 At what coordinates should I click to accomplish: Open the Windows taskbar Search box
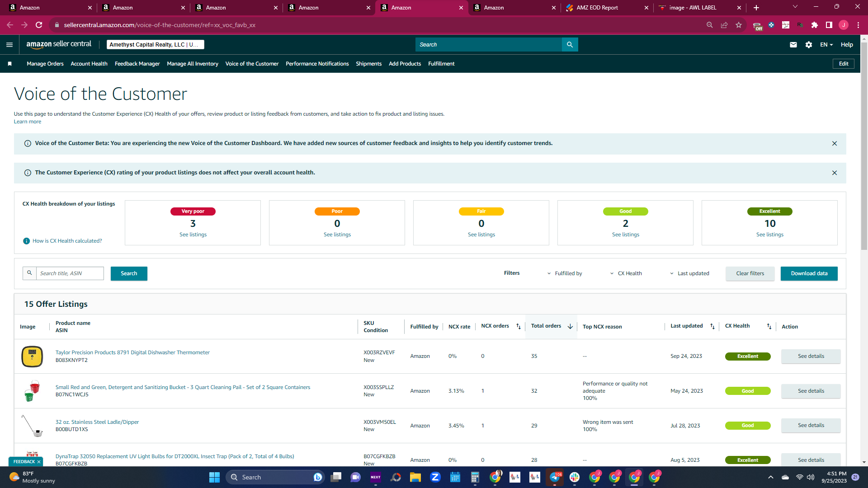(x=275, y=477)
